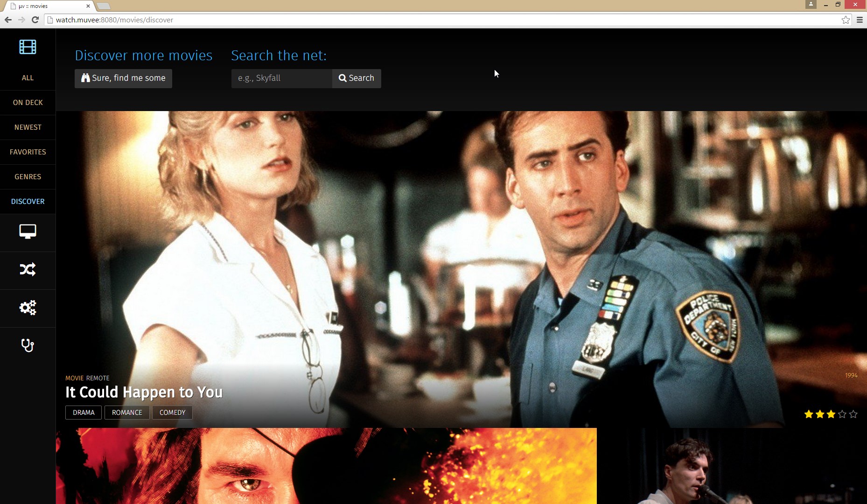Click the 'MOVIE REMOTE' label

(x=87, y=378)
